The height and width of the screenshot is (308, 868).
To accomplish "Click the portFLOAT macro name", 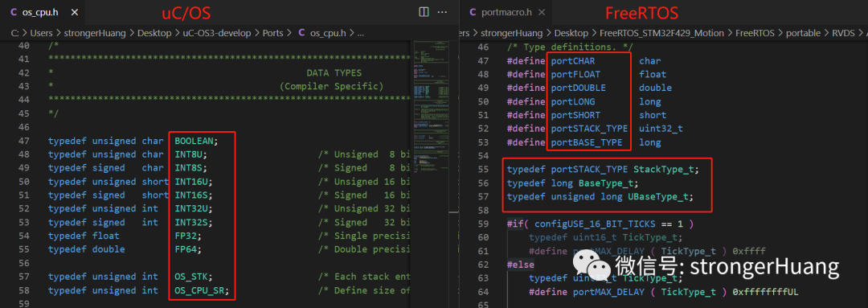I will click(x=575, y=74).
